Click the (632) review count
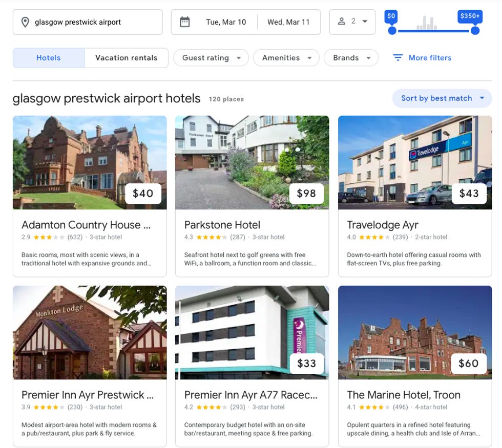Image resolution: width=502 pixels, height=448 pixels. (x=75, y=237)
